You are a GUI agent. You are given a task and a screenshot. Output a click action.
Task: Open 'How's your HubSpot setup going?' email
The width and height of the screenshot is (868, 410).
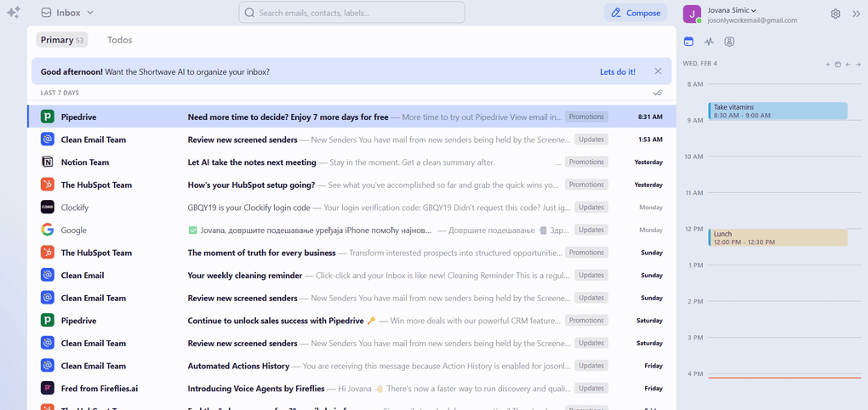(351, 185)
